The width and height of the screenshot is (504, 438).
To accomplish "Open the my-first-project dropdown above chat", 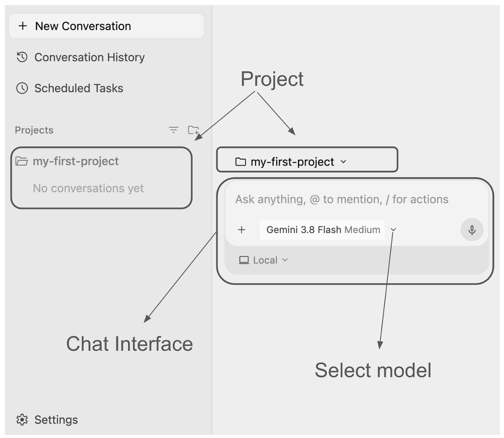I will 291,162.
